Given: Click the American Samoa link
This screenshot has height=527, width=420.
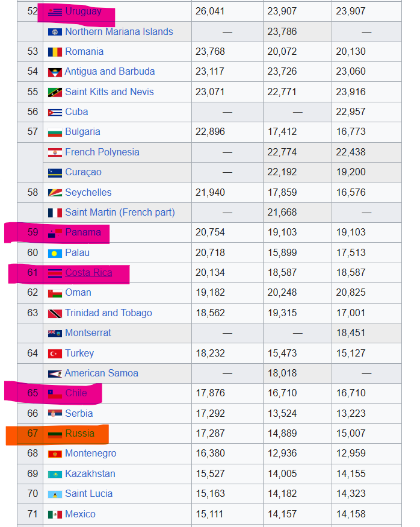Looking at the screenshot, I should coord(101,373).
